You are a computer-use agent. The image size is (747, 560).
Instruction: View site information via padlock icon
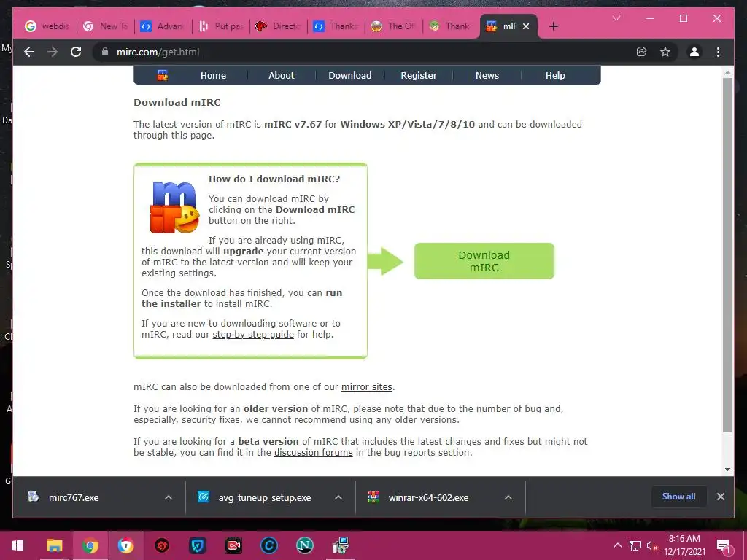(105, 52)
